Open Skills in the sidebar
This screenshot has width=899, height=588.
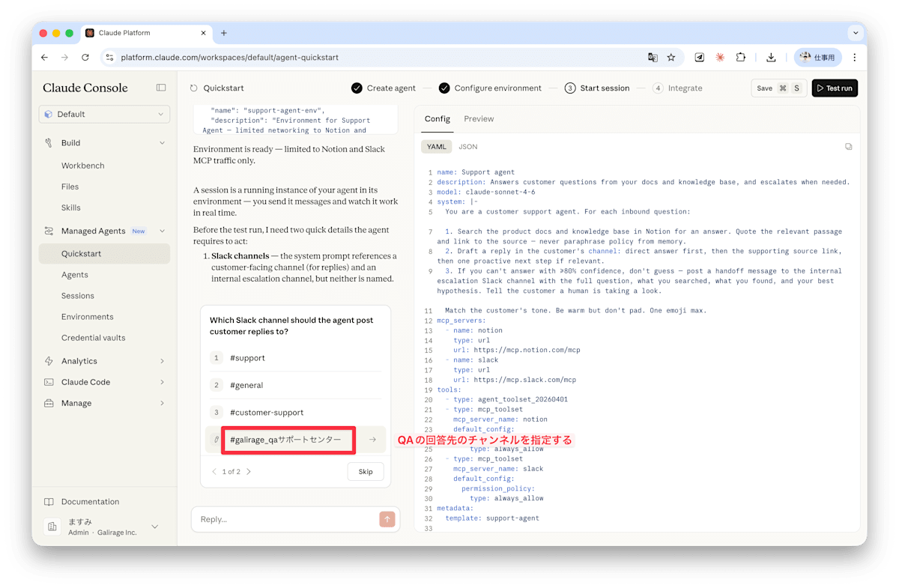pos(71,207)
